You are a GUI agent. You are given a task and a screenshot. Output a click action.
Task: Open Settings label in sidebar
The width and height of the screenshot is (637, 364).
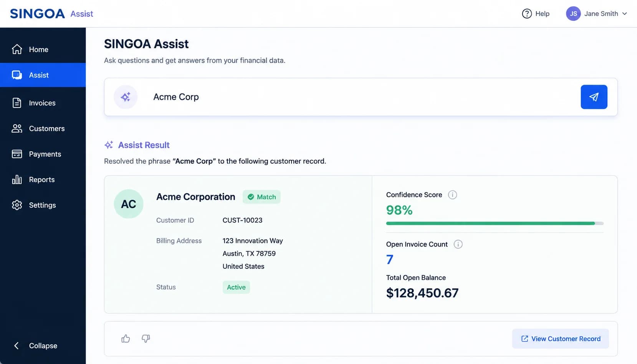[x=42, y=205]
